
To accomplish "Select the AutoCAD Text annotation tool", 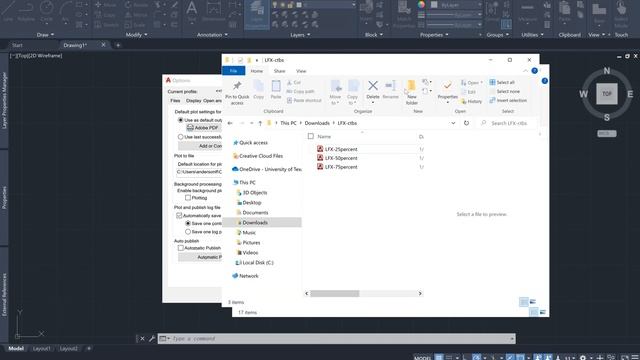I will coord(191,11).
